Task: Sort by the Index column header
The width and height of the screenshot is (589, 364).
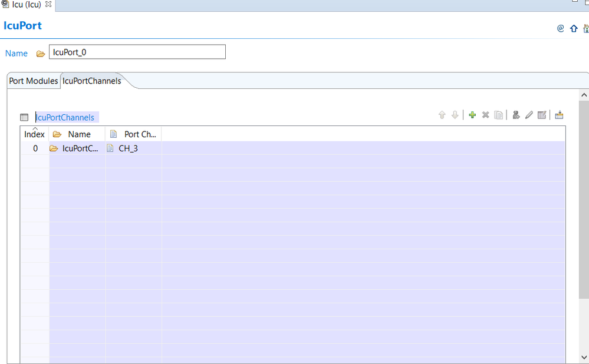Action: coord(35,134)
